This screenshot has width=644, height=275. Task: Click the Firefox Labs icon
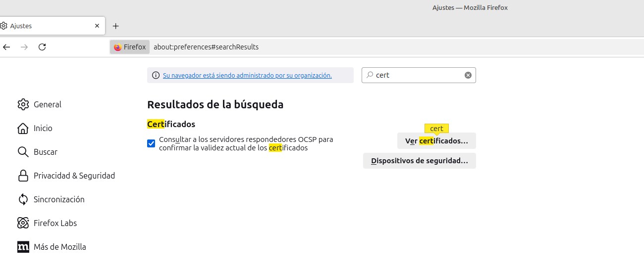coord(23,223)
